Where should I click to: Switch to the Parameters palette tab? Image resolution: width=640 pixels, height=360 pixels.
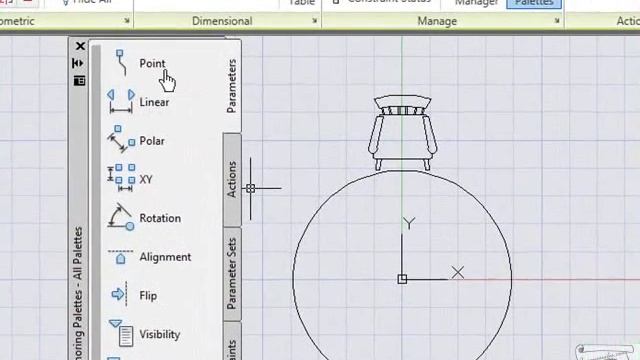[231, 86]
